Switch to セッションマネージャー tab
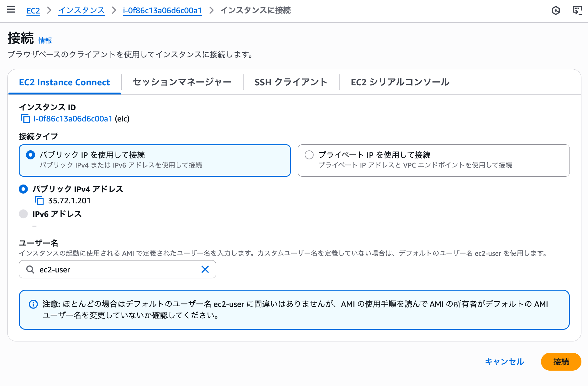Viewport: 588px width, 386px height. [182, 82]
